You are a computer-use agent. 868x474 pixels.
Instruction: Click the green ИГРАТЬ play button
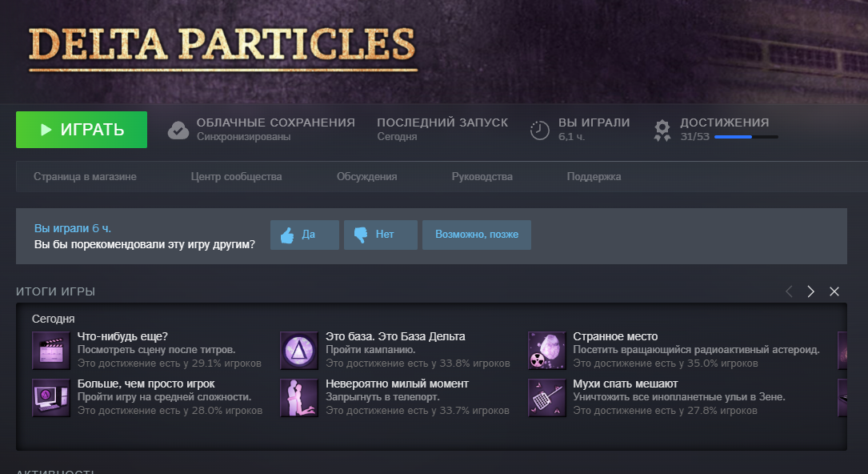(x=82, y=130)
